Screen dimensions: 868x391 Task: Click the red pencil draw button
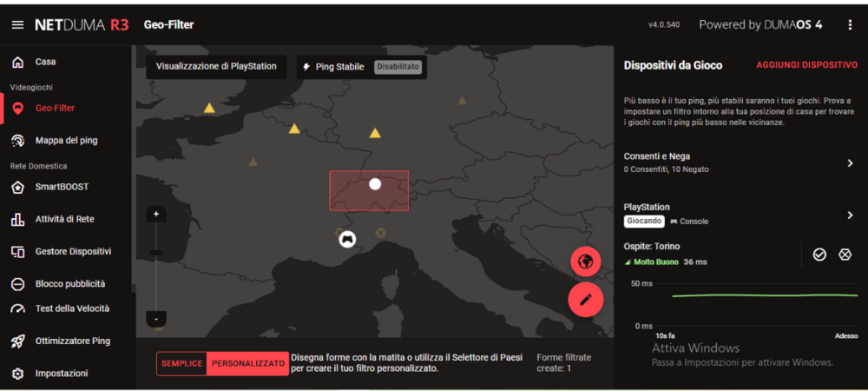585,300
